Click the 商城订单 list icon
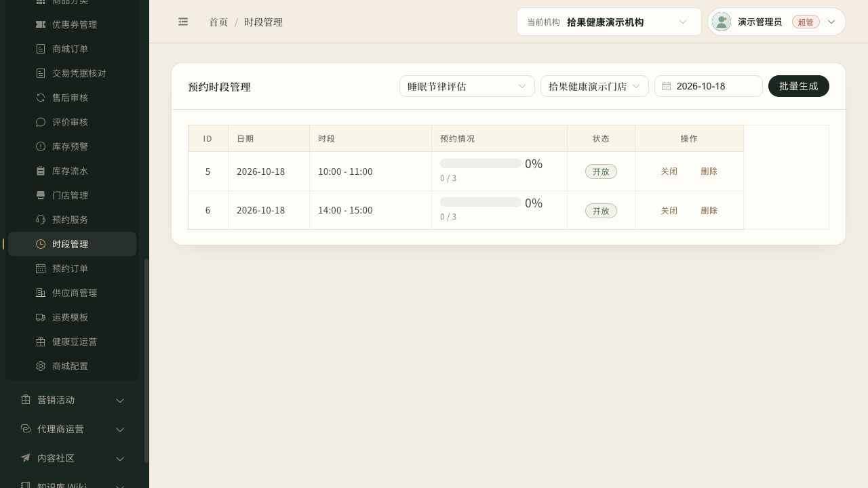 (x=41, y=49)
